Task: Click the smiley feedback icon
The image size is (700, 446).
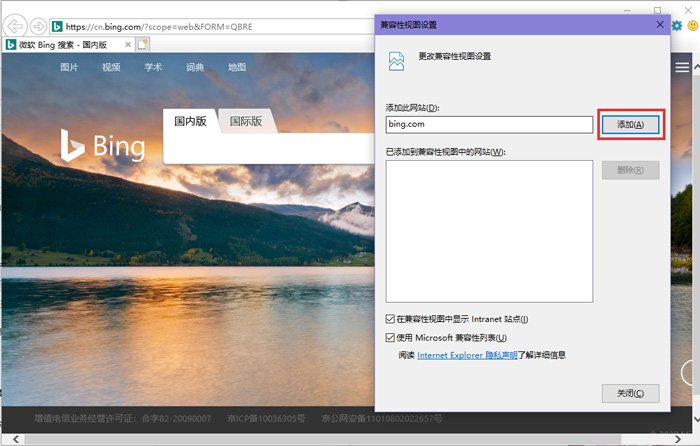Action: pos(692,26)
